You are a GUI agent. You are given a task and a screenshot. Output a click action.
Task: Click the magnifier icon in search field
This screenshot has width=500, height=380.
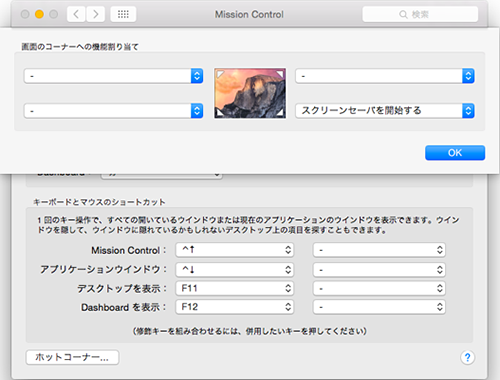403,14
